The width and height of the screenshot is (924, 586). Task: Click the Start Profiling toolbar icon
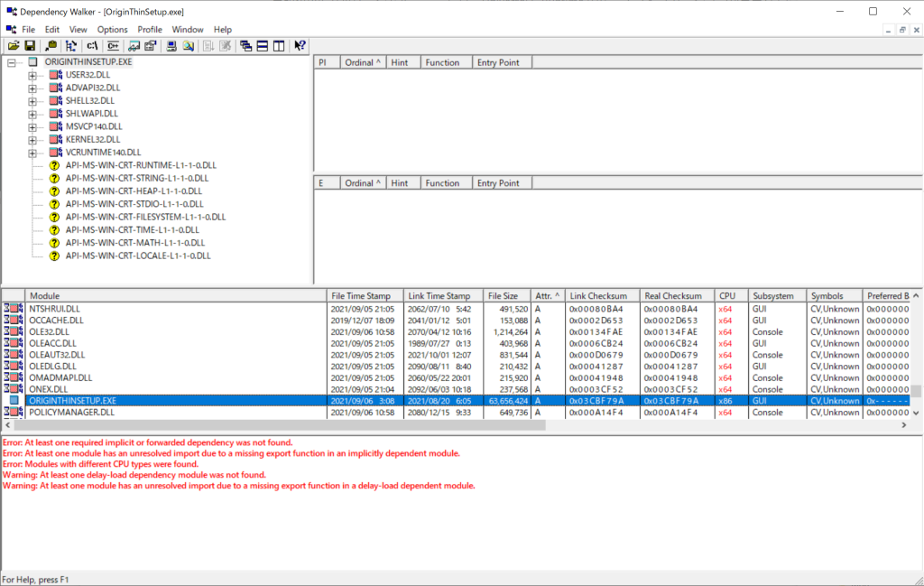208,46
